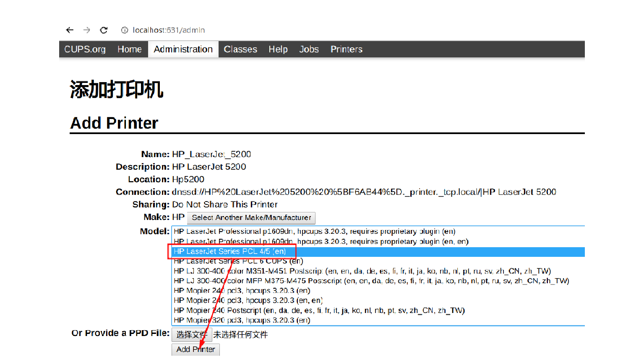The height and width of the screenshot is (362, 644).
Task: Open the CUPS.org link
Action: click(85, 49)
